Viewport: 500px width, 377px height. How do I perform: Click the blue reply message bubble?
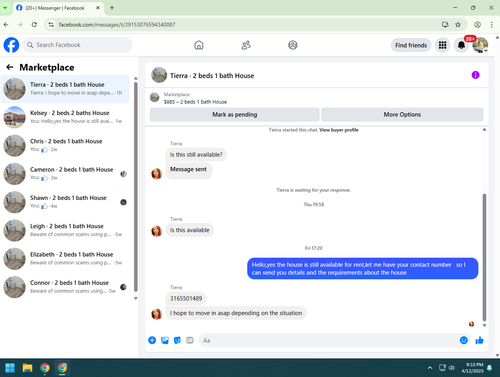363,269
